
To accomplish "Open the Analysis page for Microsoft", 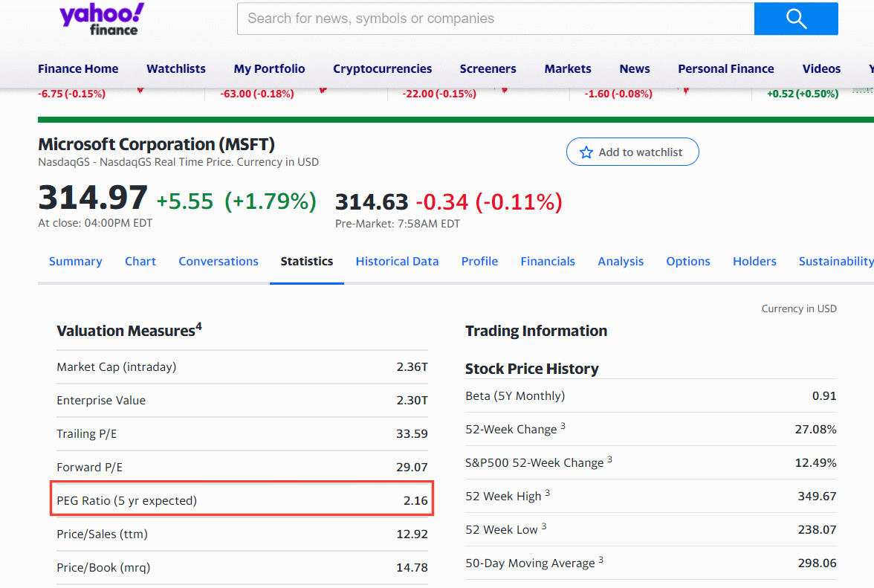I will [621, 261].
